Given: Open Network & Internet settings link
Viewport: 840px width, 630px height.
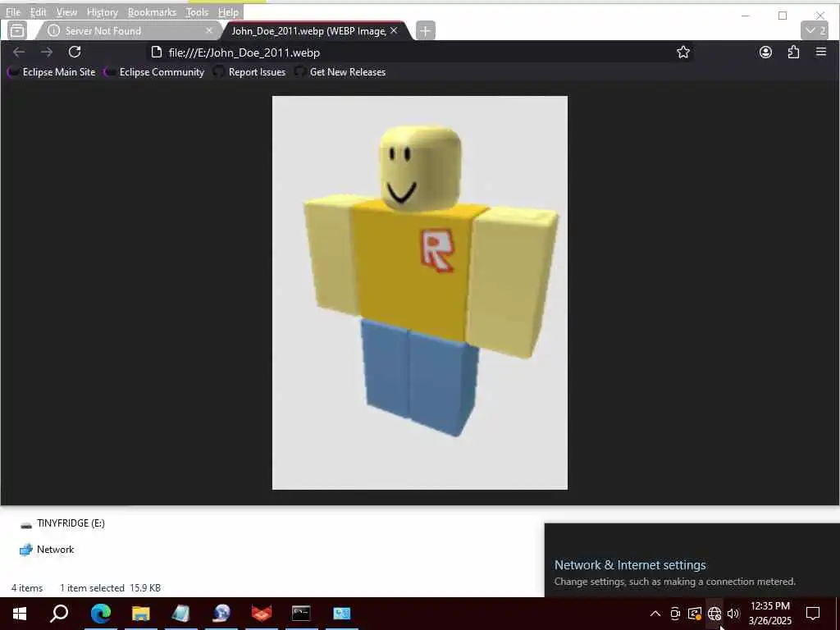Looking at the screenshot, I should click(x=630, y=565).
